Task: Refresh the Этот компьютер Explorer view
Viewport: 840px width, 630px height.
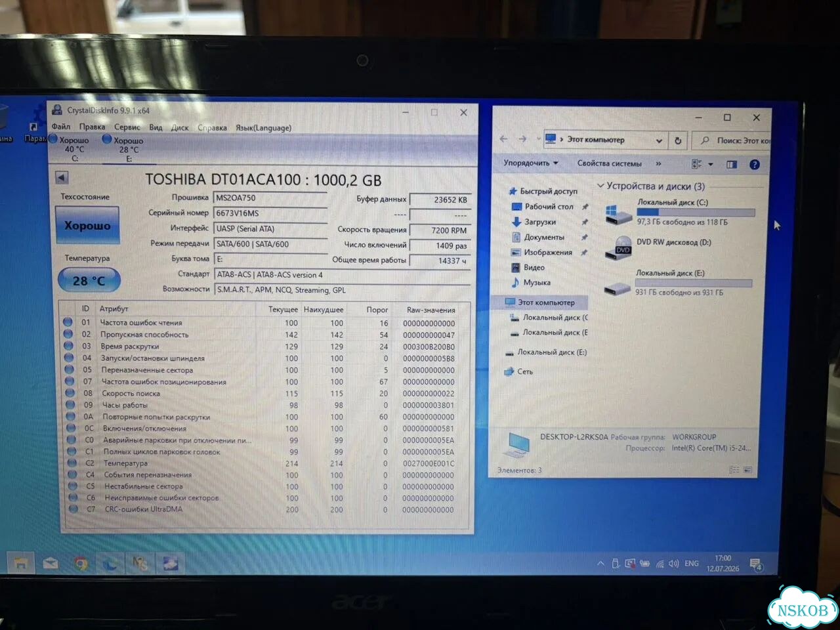Action: 678,140
